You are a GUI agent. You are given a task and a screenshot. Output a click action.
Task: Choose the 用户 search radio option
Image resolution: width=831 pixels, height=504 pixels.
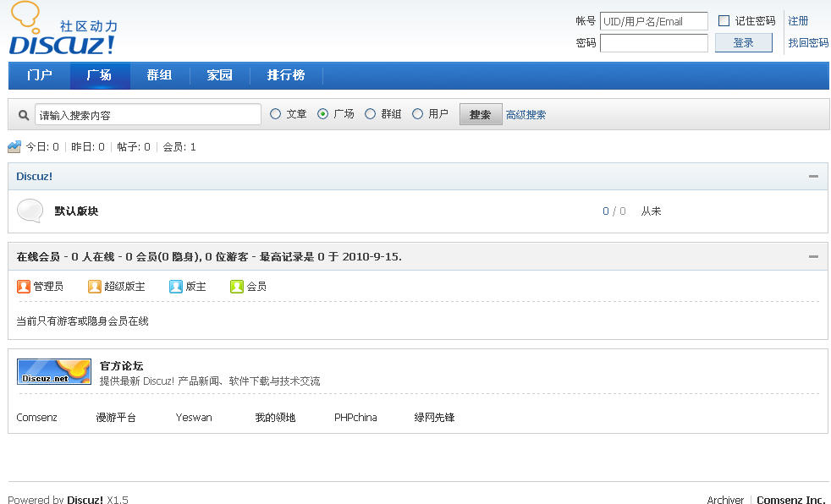point(417,114)
